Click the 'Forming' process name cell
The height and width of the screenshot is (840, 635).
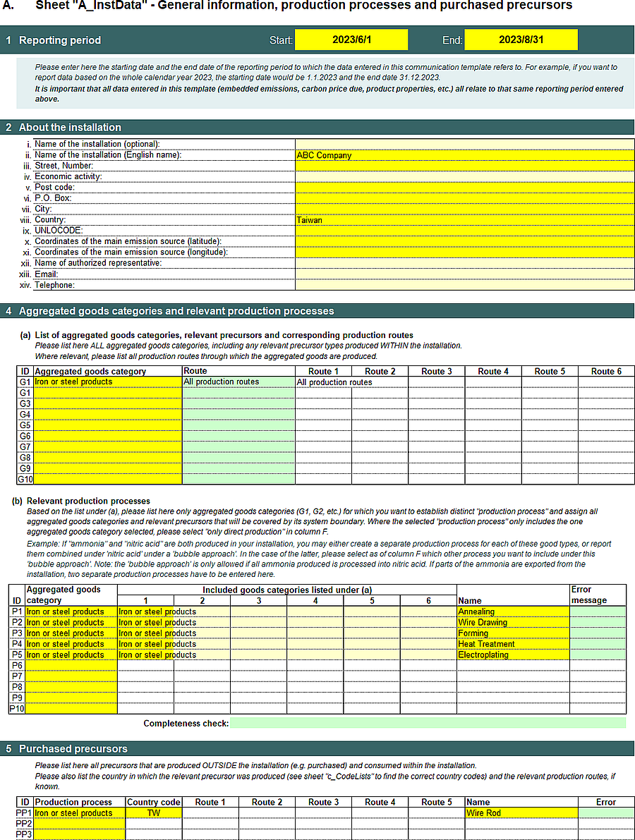tap(514, 633)
